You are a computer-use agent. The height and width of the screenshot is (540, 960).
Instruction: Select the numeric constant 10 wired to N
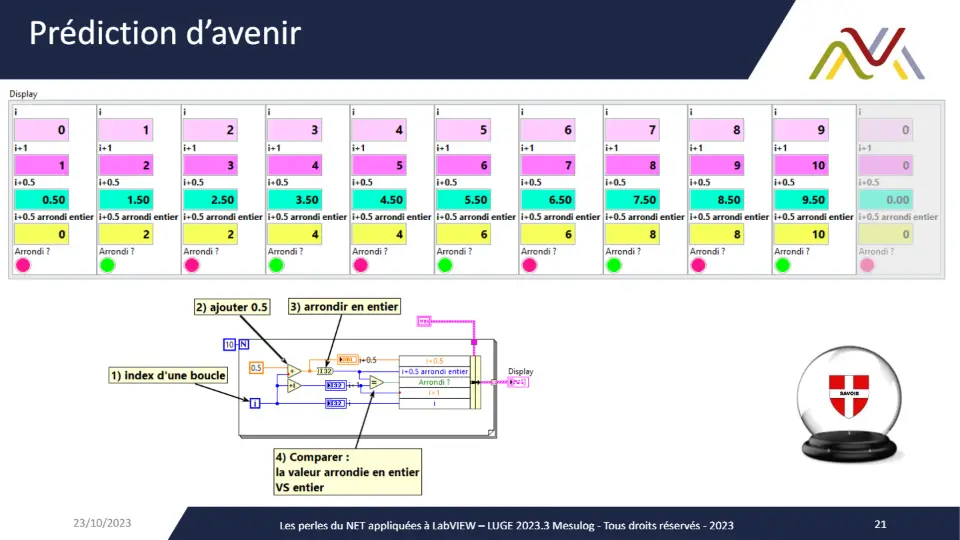[x=230, y=345]
